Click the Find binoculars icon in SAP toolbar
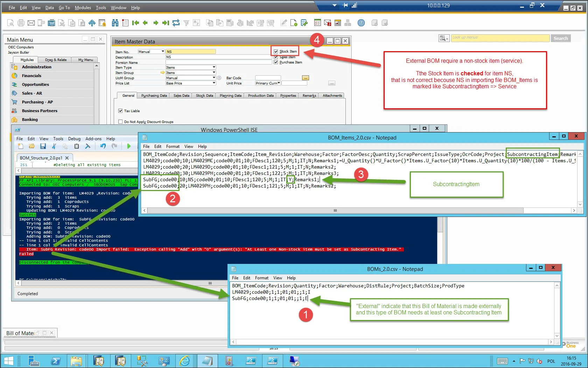The width and height of the screenshot is (588, 368). pyautogui.click(x=115, y=23)
